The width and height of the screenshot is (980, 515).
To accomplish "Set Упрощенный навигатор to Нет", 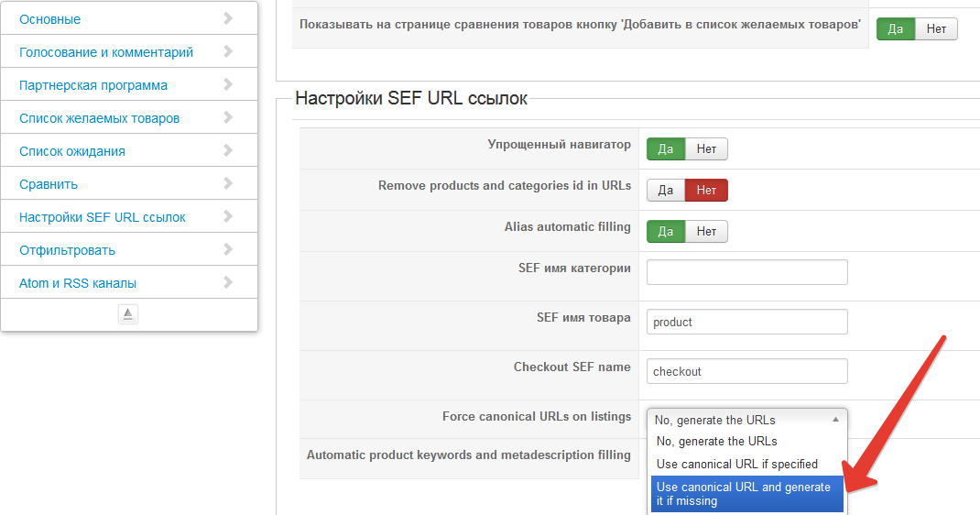I will (x=706, y=149).
